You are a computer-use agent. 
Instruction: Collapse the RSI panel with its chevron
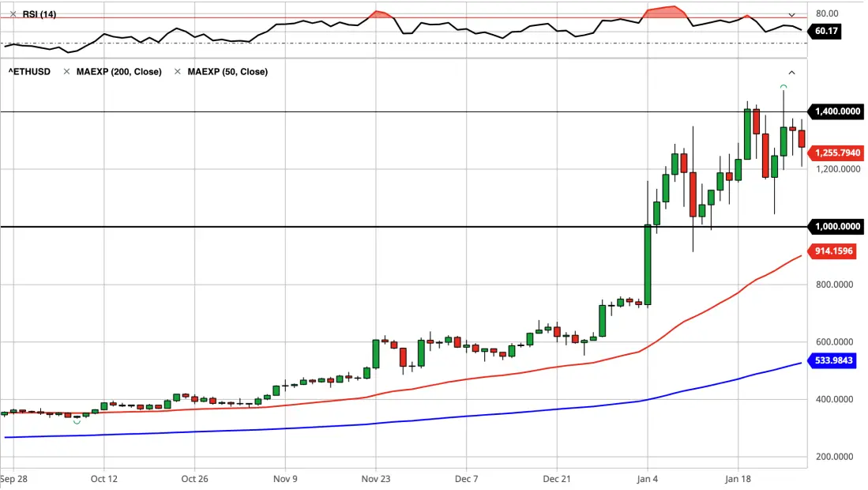click(x=791, y=15)
